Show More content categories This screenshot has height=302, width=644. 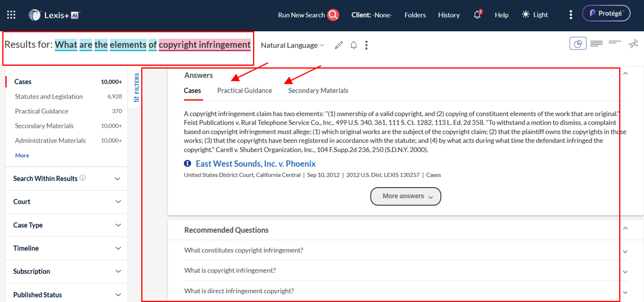pyautogui.click(x=22, y=156)
